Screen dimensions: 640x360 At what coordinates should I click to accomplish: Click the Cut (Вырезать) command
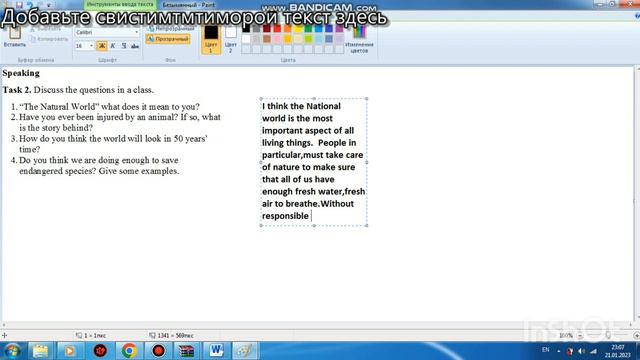(x=46, y=29)
